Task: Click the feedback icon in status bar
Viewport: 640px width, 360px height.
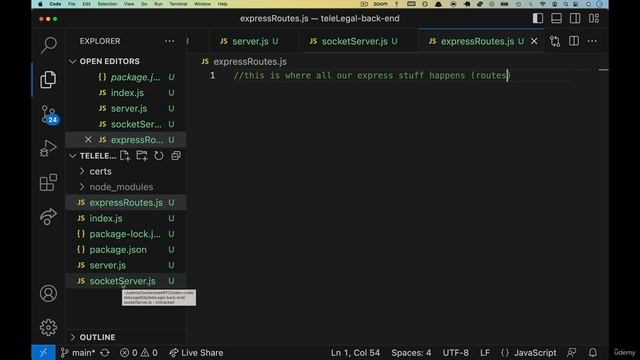Action: click(x=571, y=353)
